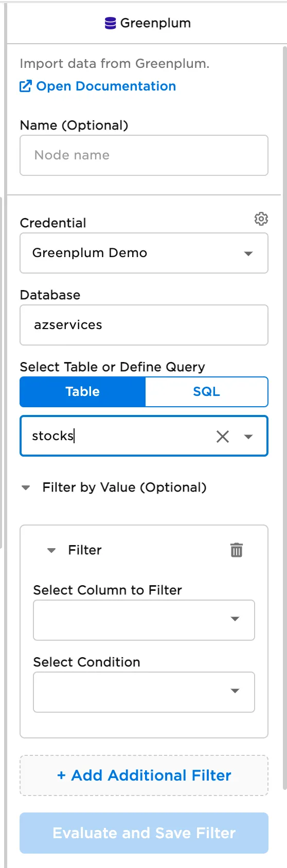287x868 pixels.
Task: Open Documentation link
Action: click(106, 86)
